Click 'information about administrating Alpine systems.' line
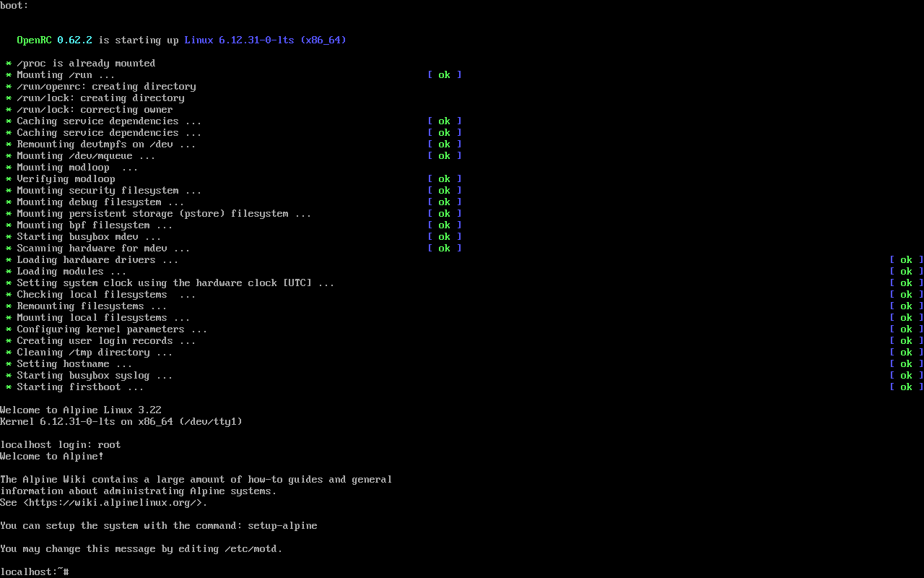This screenshot has width=924, height=578. click(x=139, y=491)
